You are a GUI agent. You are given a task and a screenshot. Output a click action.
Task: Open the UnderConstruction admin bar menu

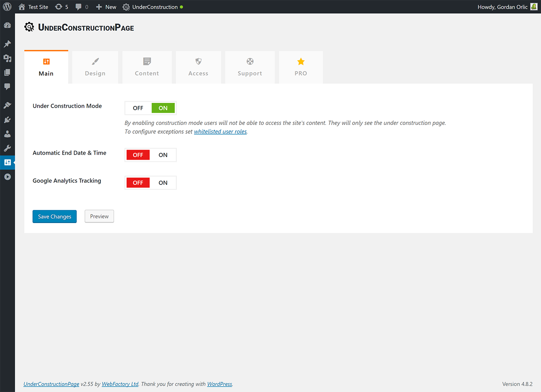tap(153, 7)
